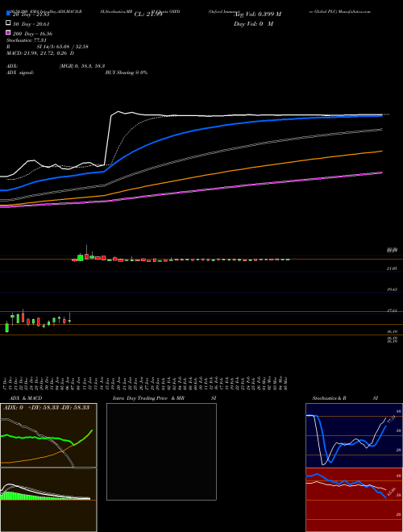Click 'Intra Day Trading Price & MR' title
Viewport: 403px width, 532px height.
[x=148, y=398]
